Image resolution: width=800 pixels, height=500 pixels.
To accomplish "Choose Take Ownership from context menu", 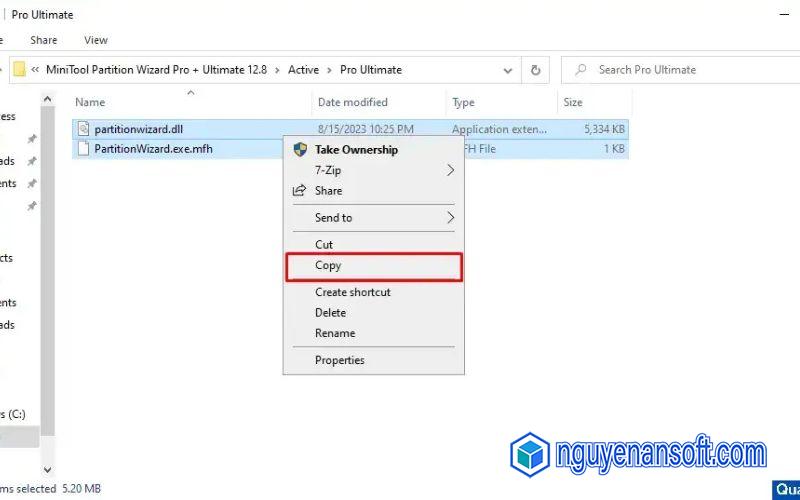I will pos(373,149).
